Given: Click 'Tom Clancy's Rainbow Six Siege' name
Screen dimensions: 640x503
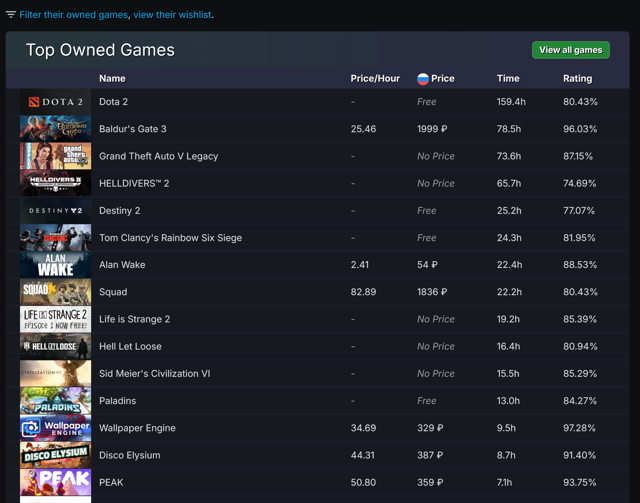Looking at the screenshot, I should 171,238.
